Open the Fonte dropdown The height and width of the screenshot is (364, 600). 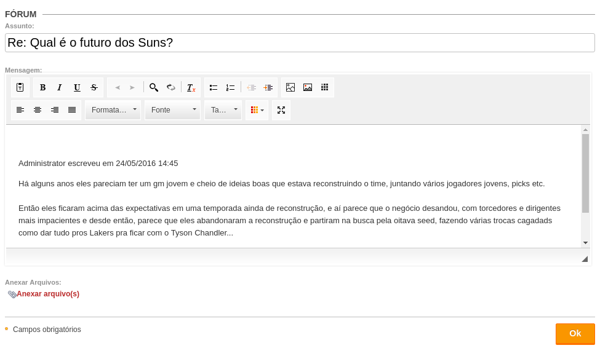click(172, 110)
